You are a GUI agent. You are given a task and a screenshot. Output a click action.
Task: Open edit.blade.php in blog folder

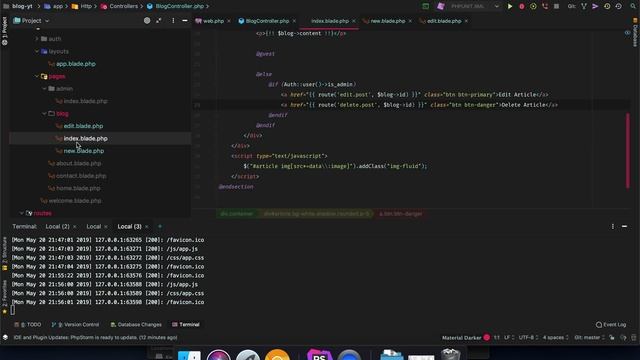click(83, 126)
